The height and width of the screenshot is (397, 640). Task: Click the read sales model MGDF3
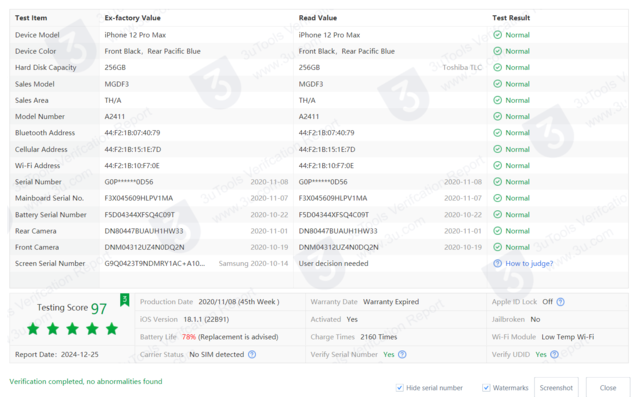click(x=311, y=84)
